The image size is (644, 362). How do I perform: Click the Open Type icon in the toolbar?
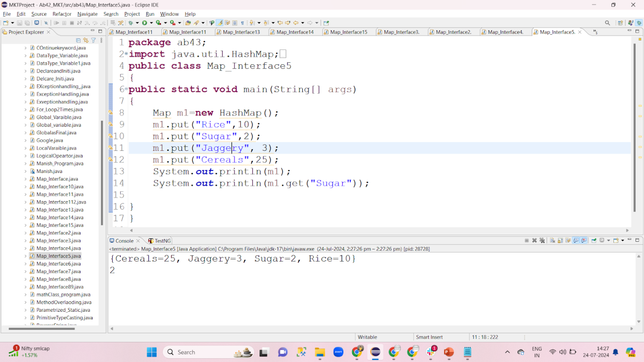tap(188, 23)
